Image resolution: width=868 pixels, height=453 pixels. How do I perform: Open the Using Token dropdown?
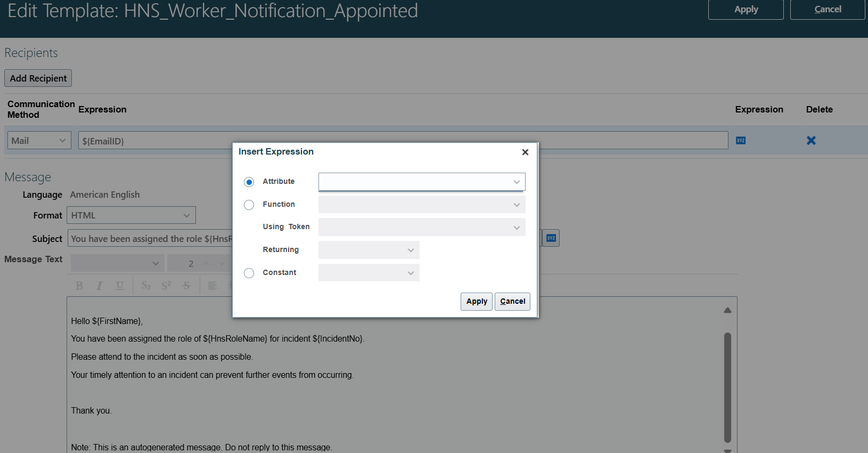pyautogui.click(x=422, y=227)
